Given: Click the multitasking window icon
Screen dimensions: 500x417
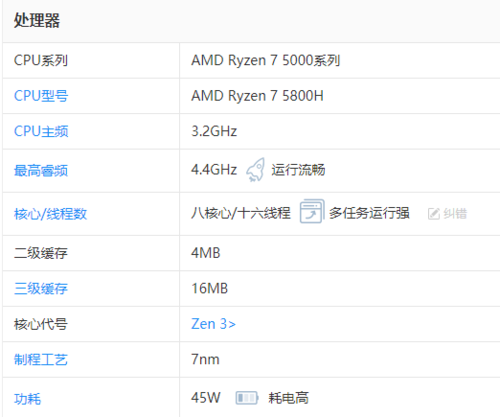Looking at the screenshot, I should pos(312,211).
